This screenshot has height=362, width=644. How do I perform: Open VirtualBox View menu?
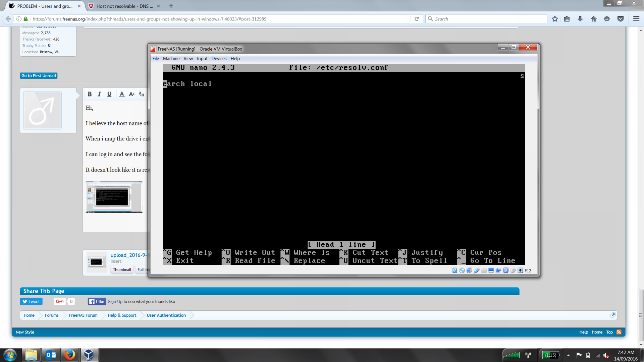coord(188,59)
